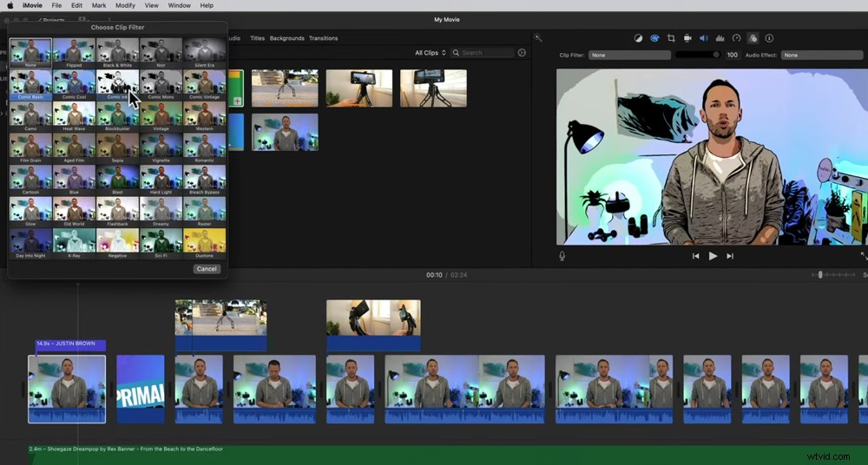Open clip filter and audio effects tool

(753, 38)
